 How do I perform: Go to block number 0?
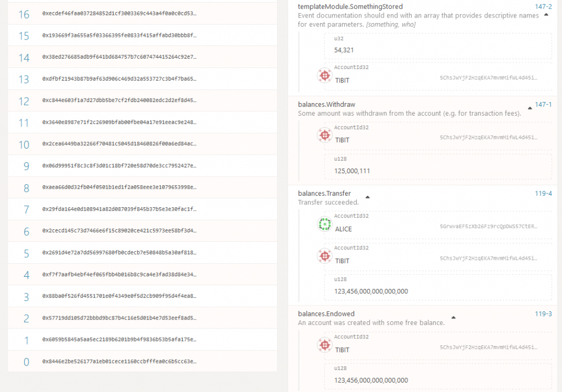coord(26,362)
